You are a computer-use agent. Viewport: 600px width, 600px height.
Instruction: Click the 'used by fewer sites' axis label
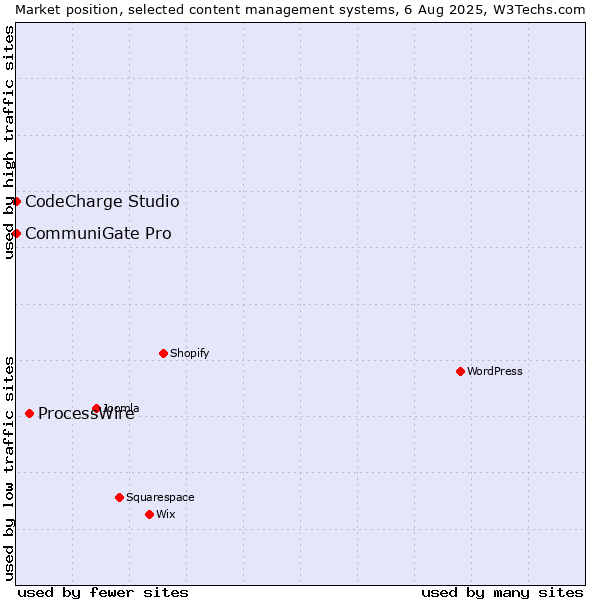103,593
